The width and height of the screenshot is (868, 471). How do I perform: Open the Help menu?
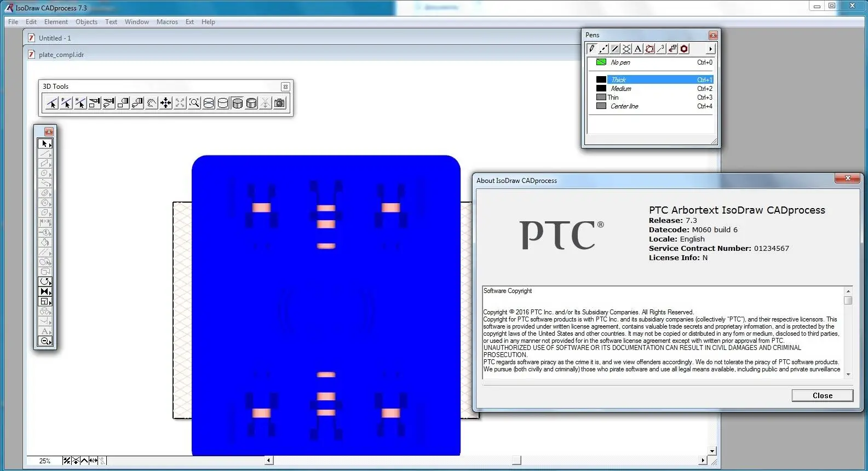(x=208, y=22)
